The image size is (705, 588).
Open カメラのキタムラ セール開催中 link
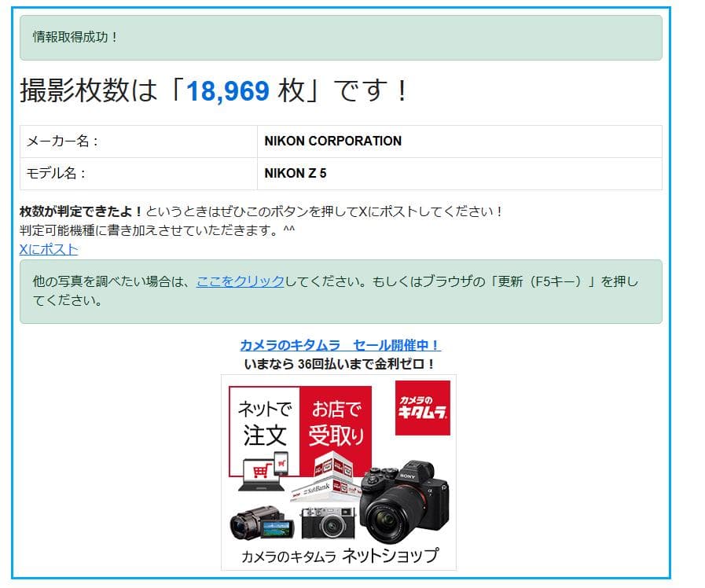(x=340, y=345)
